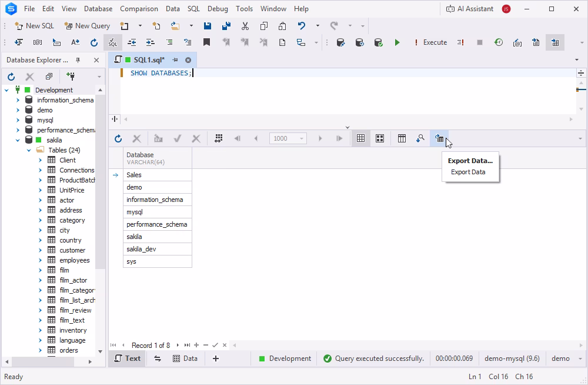The width and height of the screenshot is (588, 385).
Task: Click the New SQL toolbar button
Action: (x=34, y=26)
